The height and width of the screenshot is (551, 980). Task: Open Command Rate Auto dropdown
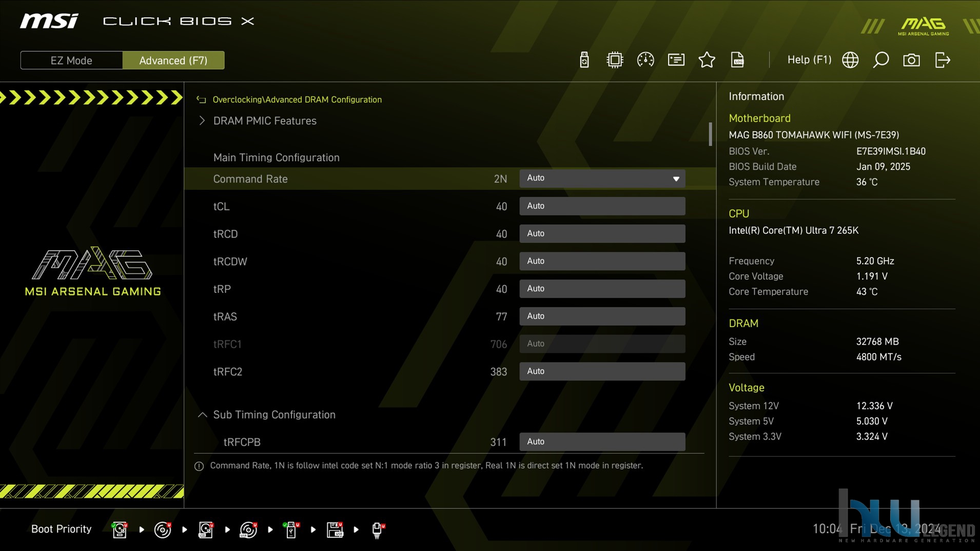point(602,179)
